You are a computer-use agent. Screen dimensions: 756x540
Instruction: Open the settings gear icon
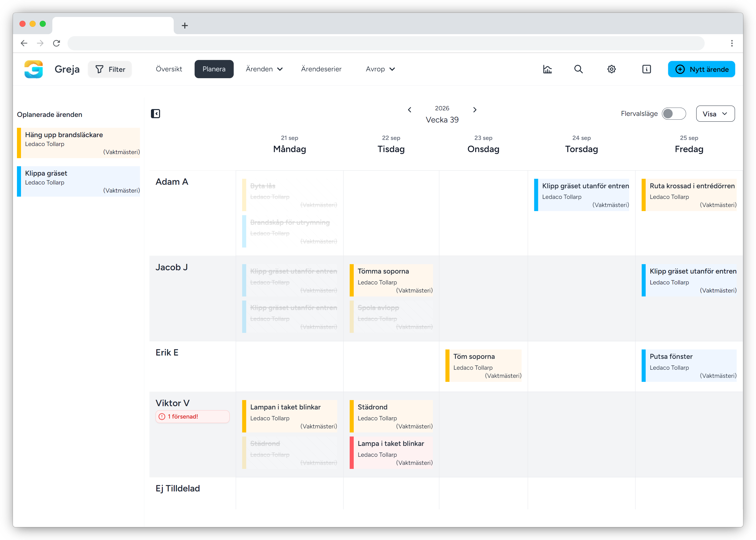(x=612, y=69)
